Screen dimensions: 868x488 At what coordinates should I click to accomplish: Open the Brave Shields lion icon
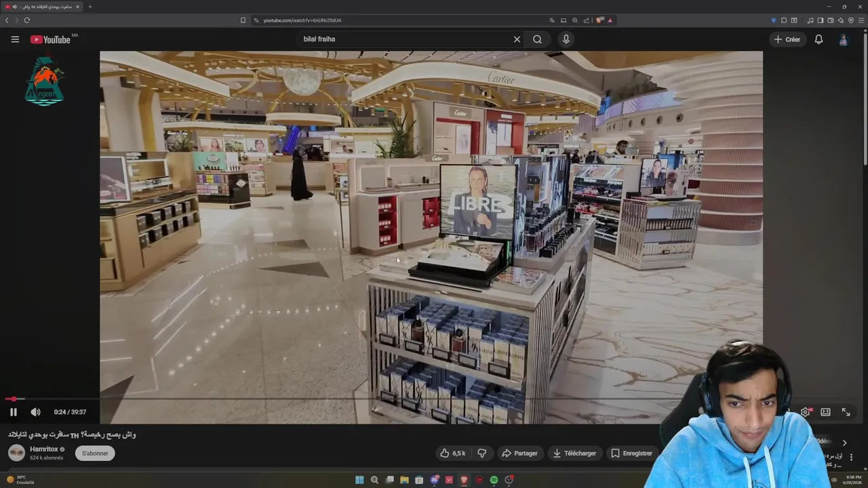point(599,20)
